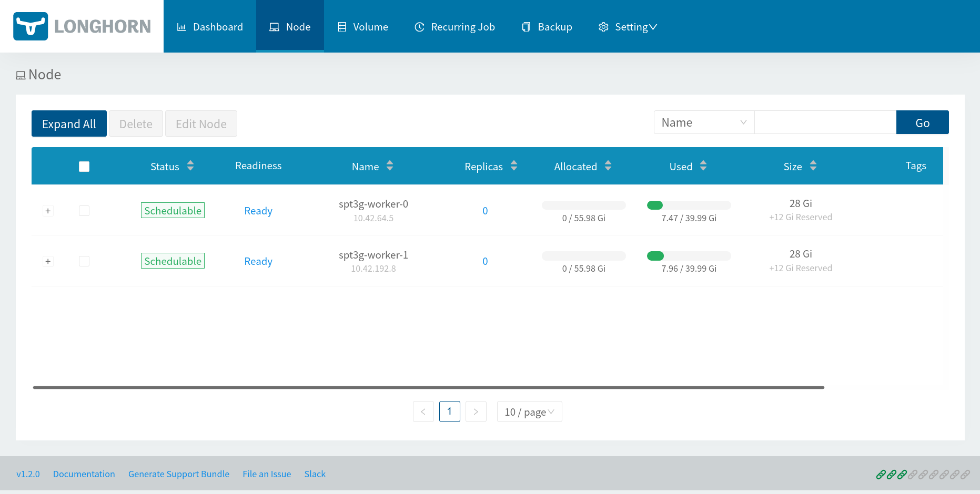Click the Volume database icon
The width and height of the screenshot is (980, 494).
(342, 27)
